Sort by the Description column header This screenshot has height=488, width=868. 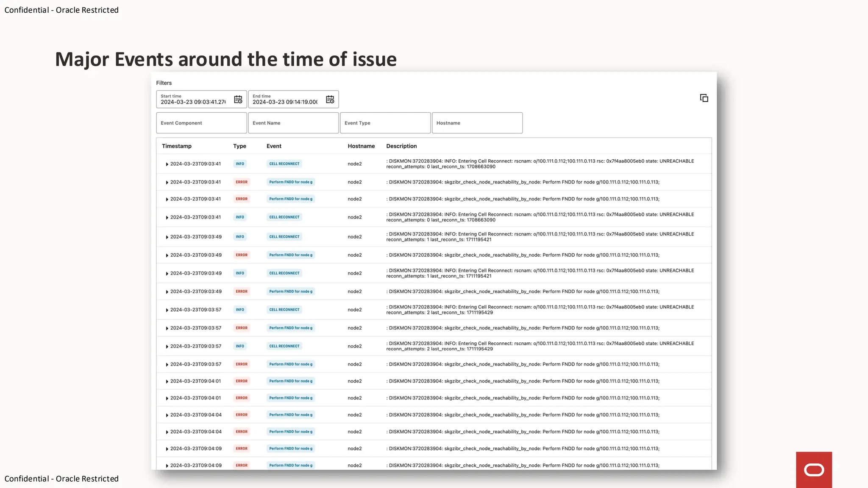pos(401,146)
